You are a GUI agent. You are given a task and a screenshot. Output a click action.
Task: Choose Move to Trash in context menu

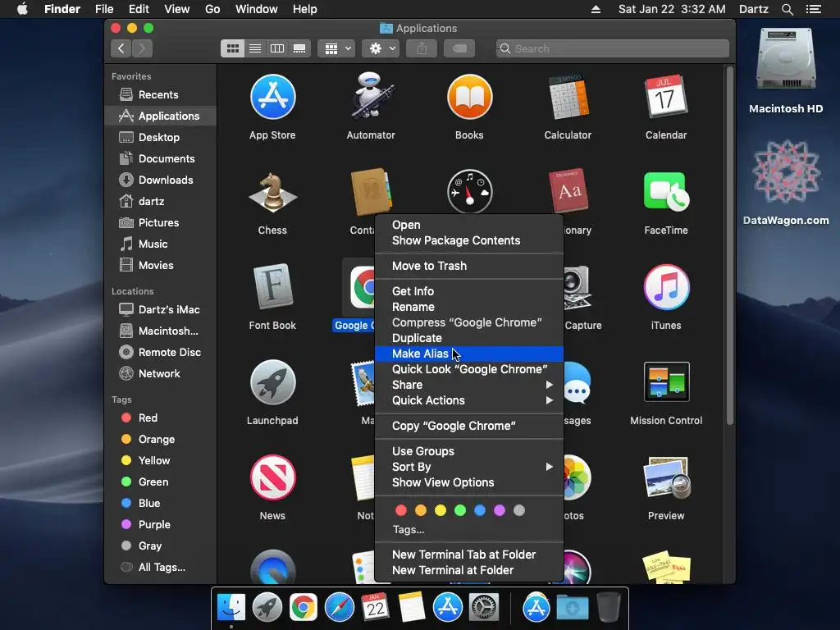pos(469,266)
